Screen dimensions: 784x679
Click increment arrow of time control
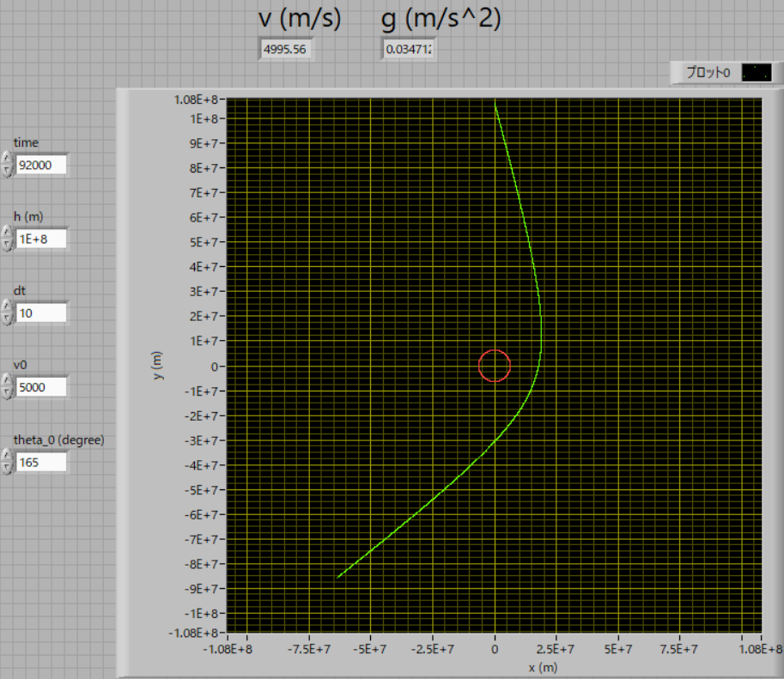coord(7,159)
